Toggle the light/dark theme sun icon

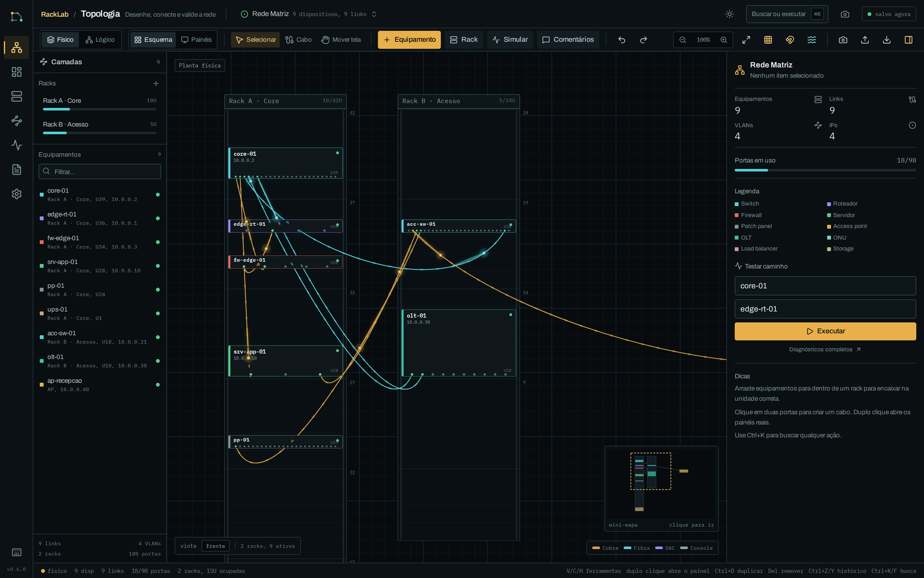(729, 14)
